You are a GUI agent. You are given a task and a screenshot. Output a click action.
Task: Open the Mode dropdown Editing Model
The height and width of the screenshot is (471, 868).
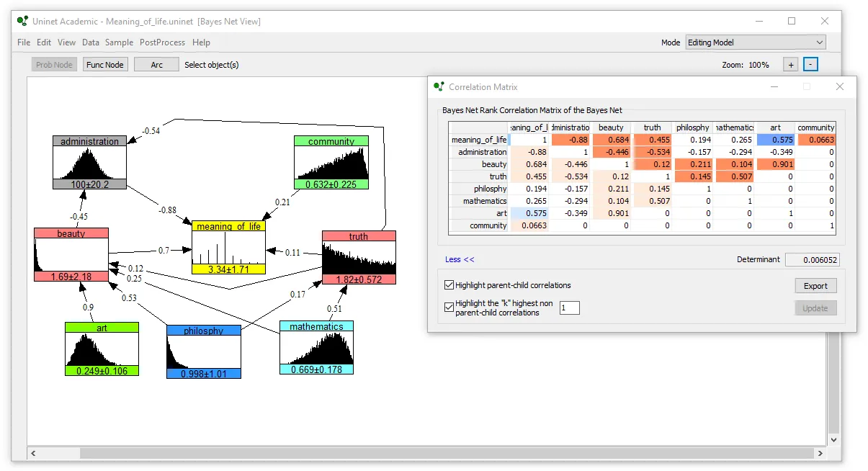point(755,42)
